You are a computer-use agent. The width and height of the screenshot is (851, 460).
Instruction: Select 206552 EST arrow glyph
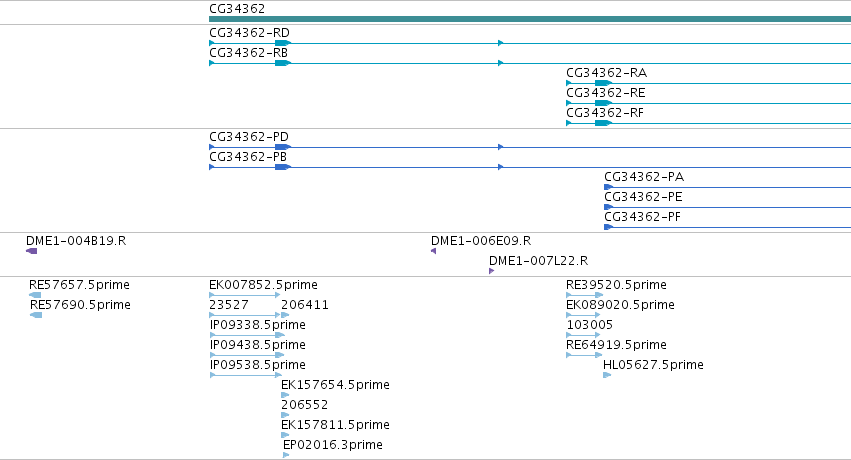pos(285,415)
